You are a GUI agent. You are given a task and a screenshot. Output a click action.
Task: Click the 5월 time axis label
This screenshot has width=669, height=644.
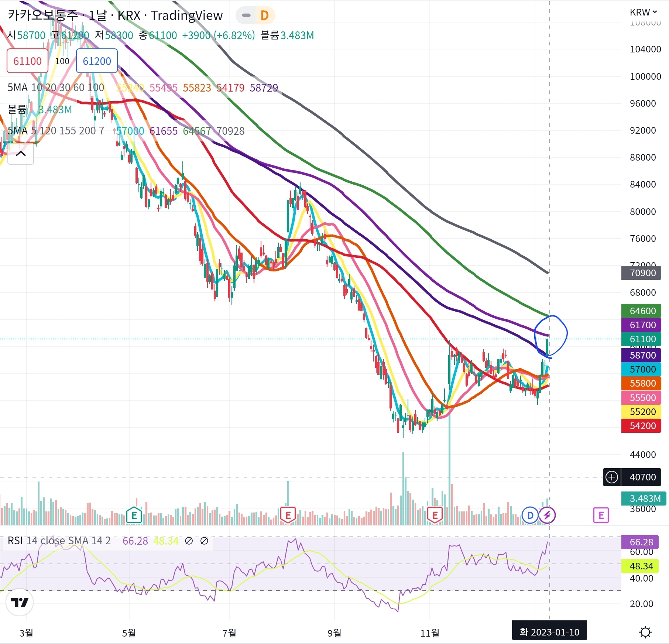129,633
